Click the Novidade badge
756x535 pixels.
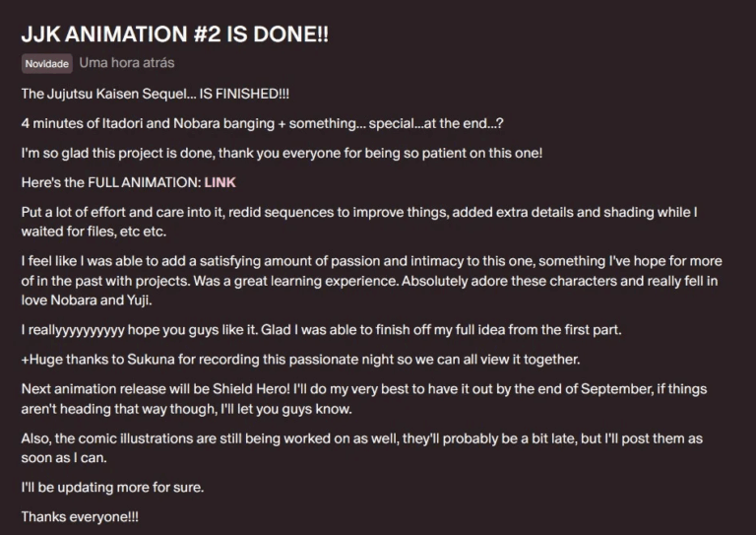click(47, 64)
